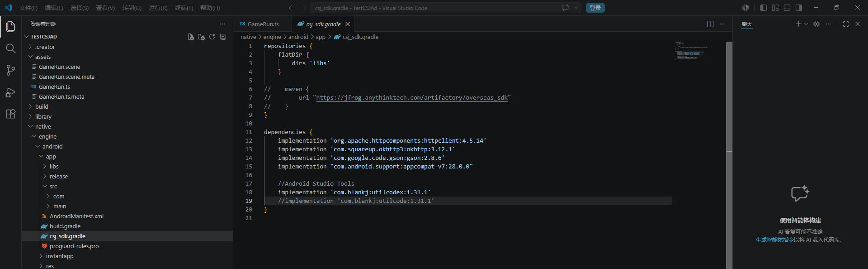Open build.gradle file
The image size is (868, 269).
[x=127, y=226]
